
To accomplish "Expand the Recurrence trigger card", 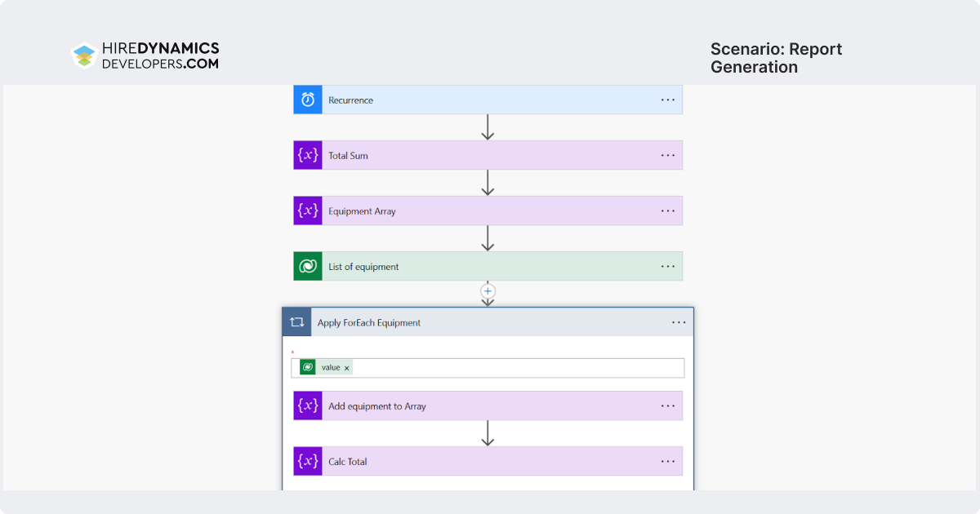I will [488, 100].
